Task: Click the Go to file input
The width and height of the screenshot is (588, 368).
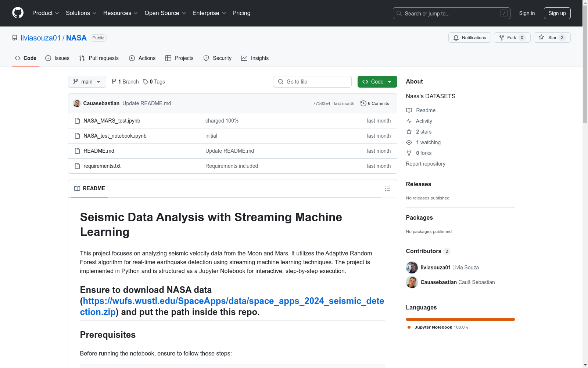Action: pos(312,82)
